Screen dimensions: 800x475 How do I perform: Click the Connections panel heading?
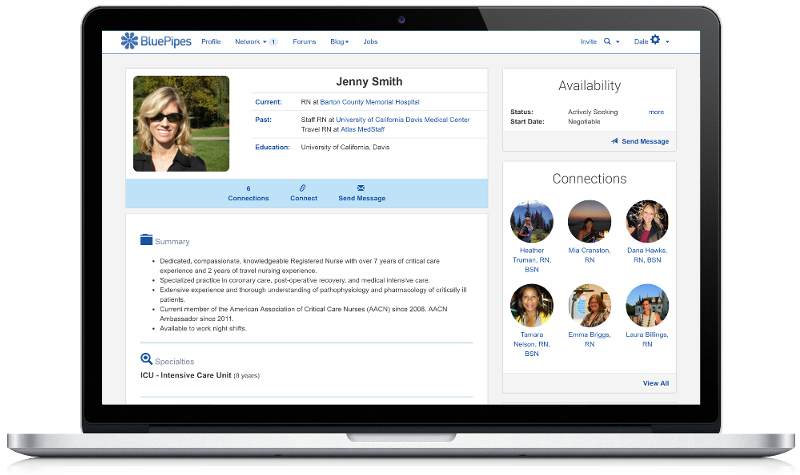pyautogui.click(x=589, y=179)
